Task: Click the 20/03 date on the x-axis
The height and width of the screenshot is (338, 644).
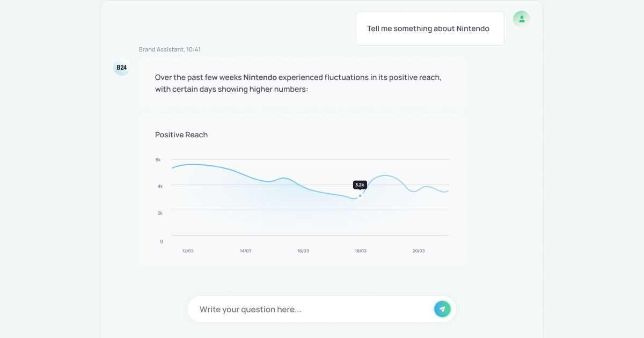Action: pyautogui.click(x=419, y=250)
